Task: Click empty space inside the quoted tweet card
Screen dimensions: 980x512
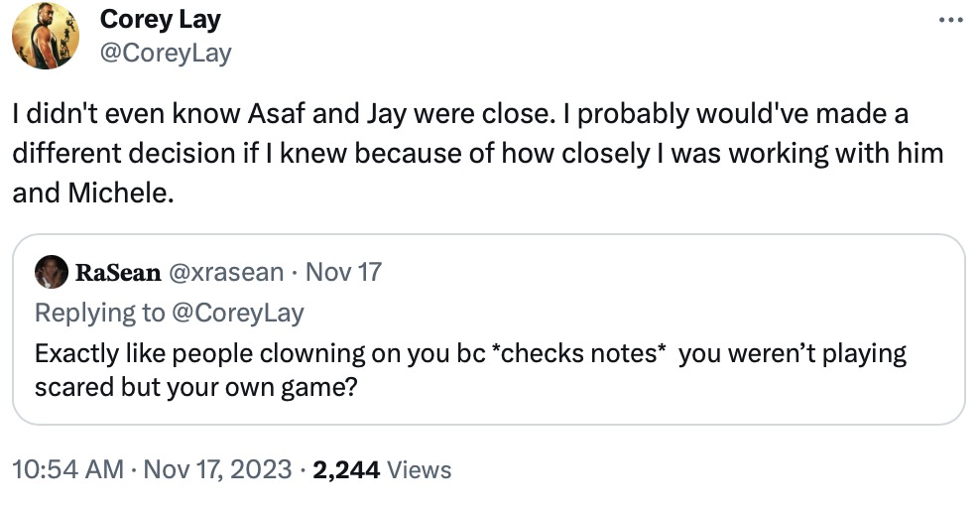Action: click(694, 397)
